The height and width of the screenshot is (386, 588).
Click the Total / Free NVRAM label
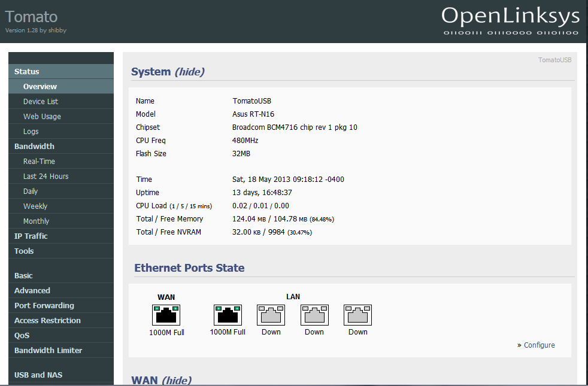(168, 232)
